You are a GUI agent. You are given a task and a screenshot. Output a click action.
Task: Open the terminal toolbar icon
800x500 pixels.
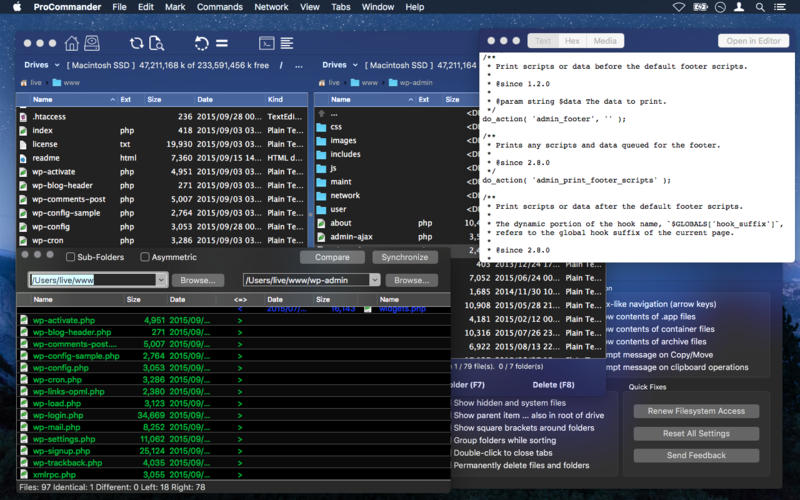[267, 43]
